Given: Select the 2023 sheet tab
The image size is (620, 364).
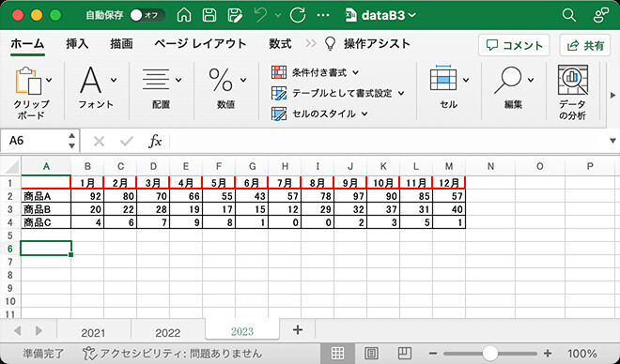Looking at the screenshot, I should 242,331.
